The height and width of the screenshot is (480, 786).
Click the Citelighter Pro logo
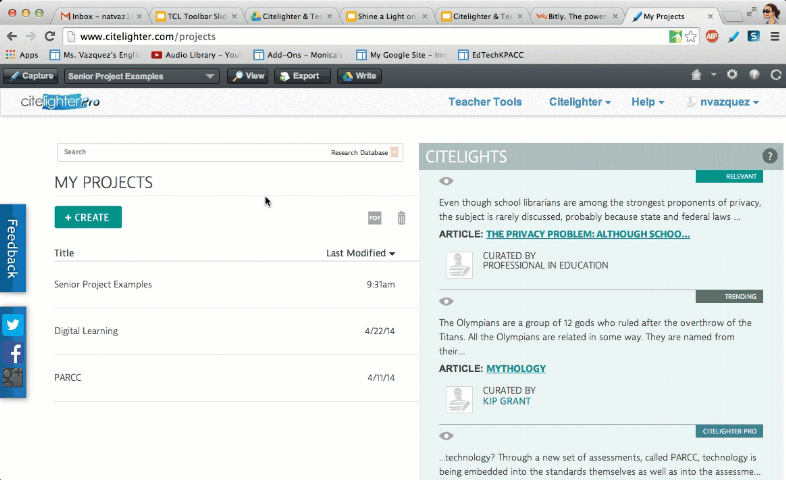pyautogui.click(x=60, y=102)
